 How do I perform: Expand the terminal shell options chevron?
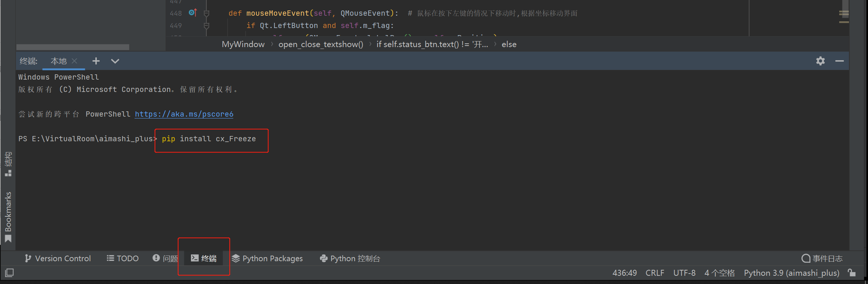[x=115, y=61]
